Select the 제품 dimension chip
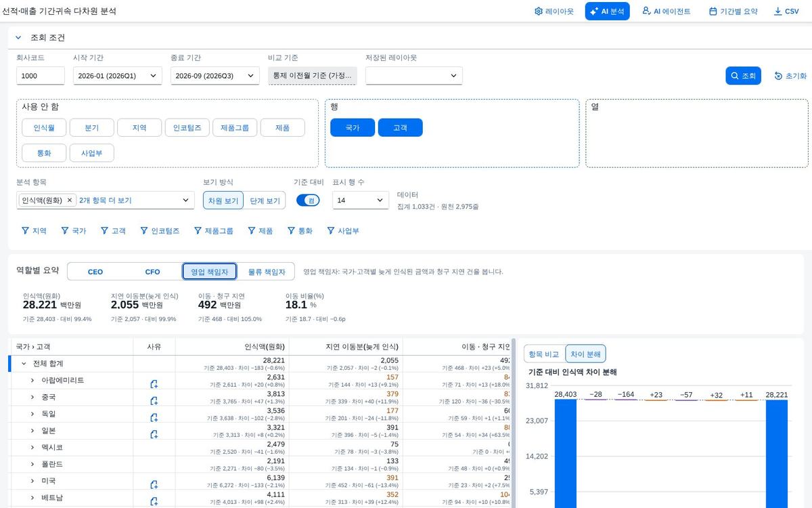Viewport: 812px width, 508px height. [283, 127]
